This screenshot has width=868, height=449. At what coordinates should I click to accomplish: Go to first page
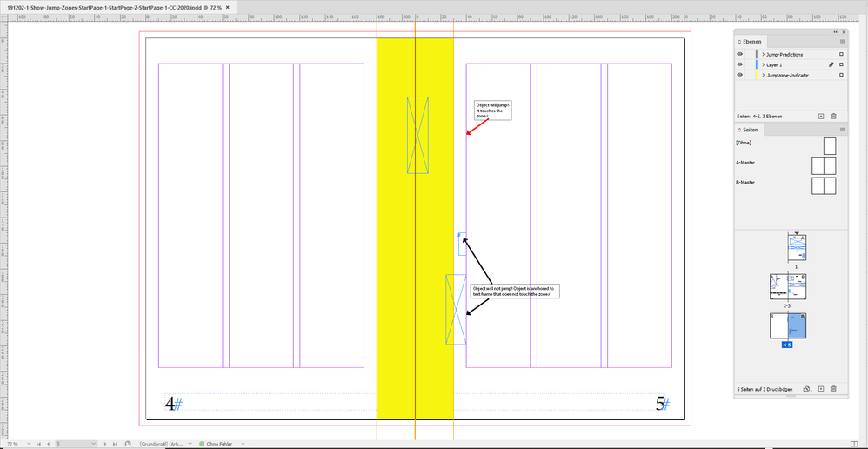[x=38, y=444]
